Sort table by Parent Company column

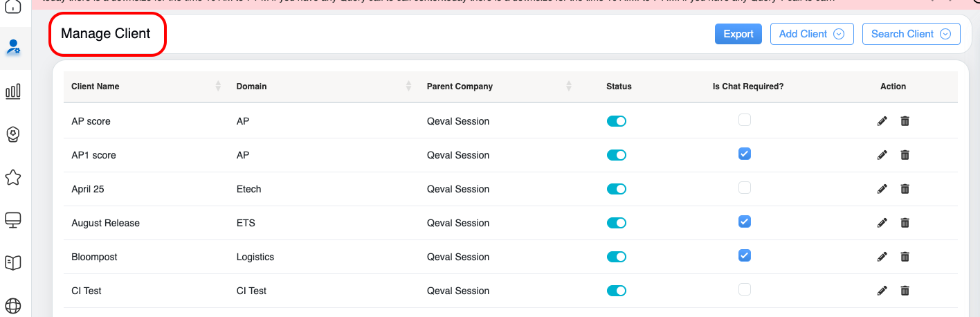pyautogui.click(x=568, y=87)
